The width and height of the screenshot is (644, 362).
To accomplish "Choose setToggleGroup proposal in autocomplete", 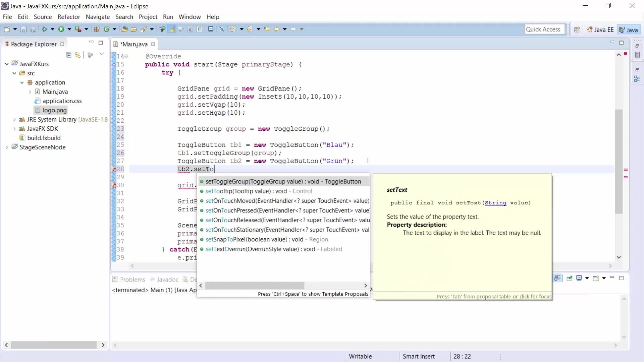I will click(x=283, y=181).
